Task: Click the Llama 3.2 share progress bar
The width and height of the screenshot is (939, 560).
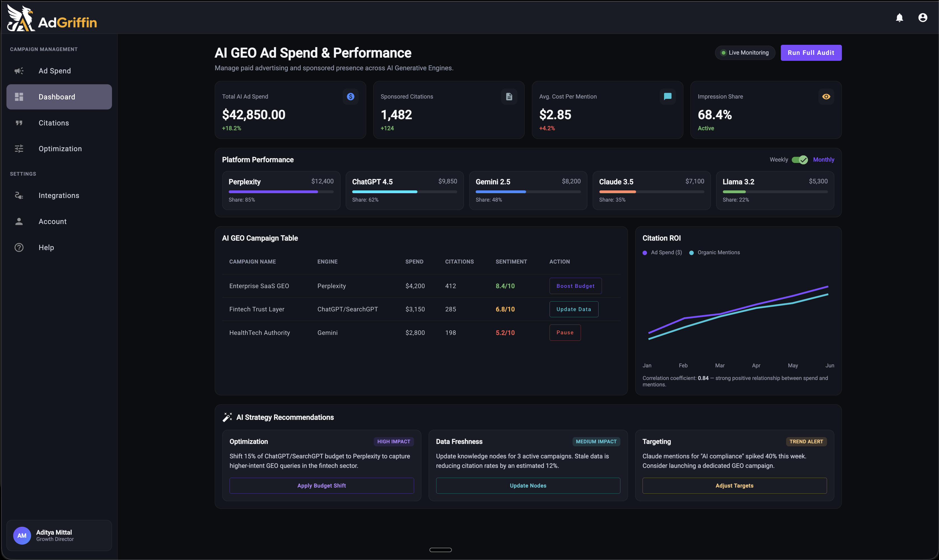Action: click(x=775, y=192)
